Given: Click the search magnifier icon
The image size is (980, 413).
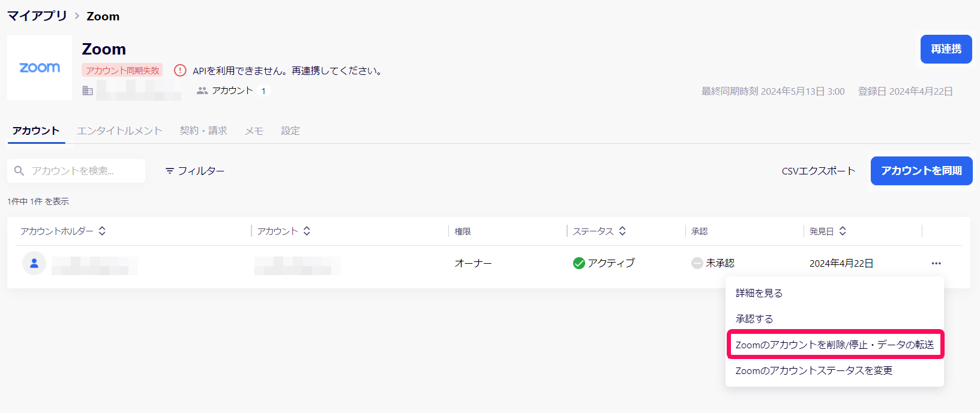Looking at the screenshot, I should click(19, 171).
